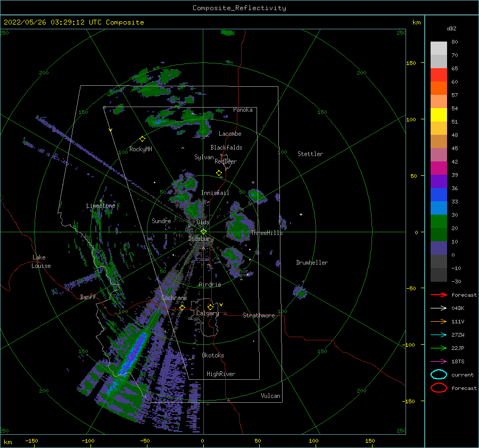
Task: Click the green 22JP arrow icon
Action: [x=439, y=348]
